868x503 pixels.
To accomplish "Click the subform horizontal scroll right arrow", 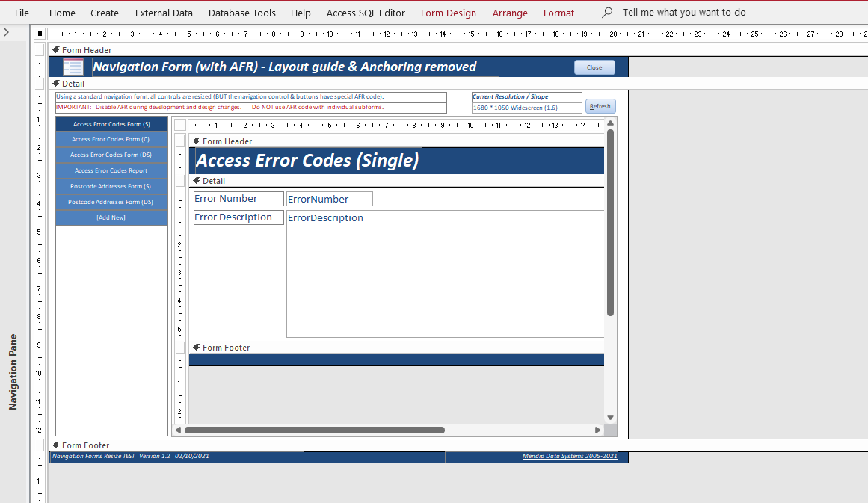I will pyautogui.click(x=598, y=430).
